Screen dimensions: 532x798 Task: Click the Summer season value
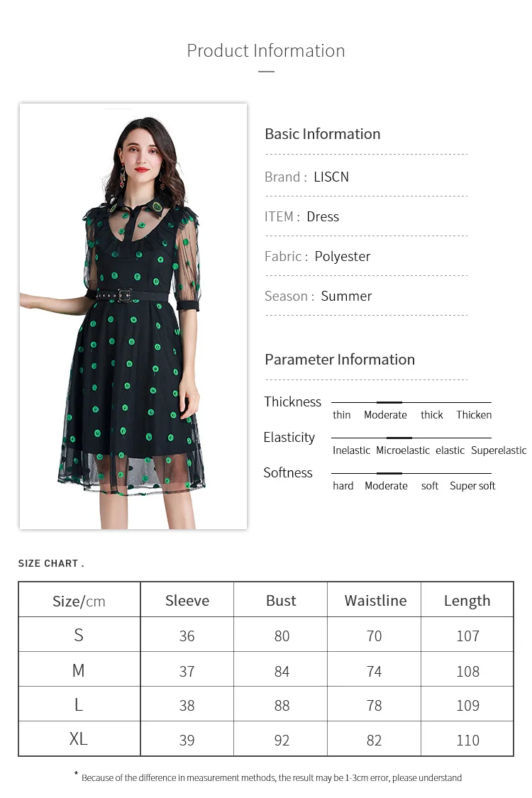click(x=346, y=297)
